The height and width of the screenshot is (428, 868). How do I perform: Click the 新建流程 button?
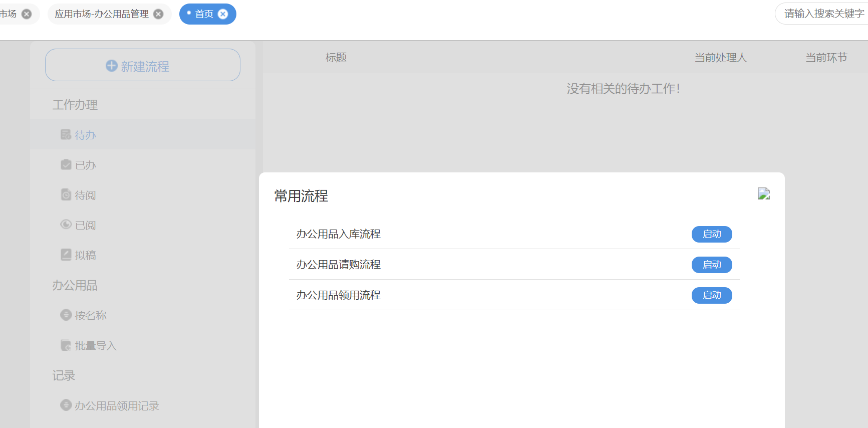point(143,65)
